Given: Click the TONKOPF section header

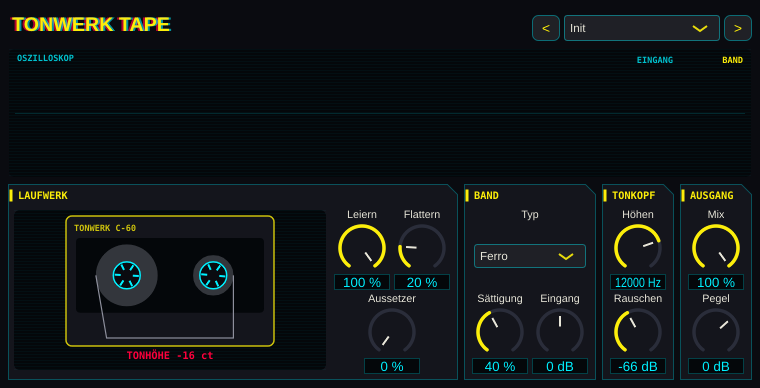Looking at the screenshot, I should pos(633,196).
